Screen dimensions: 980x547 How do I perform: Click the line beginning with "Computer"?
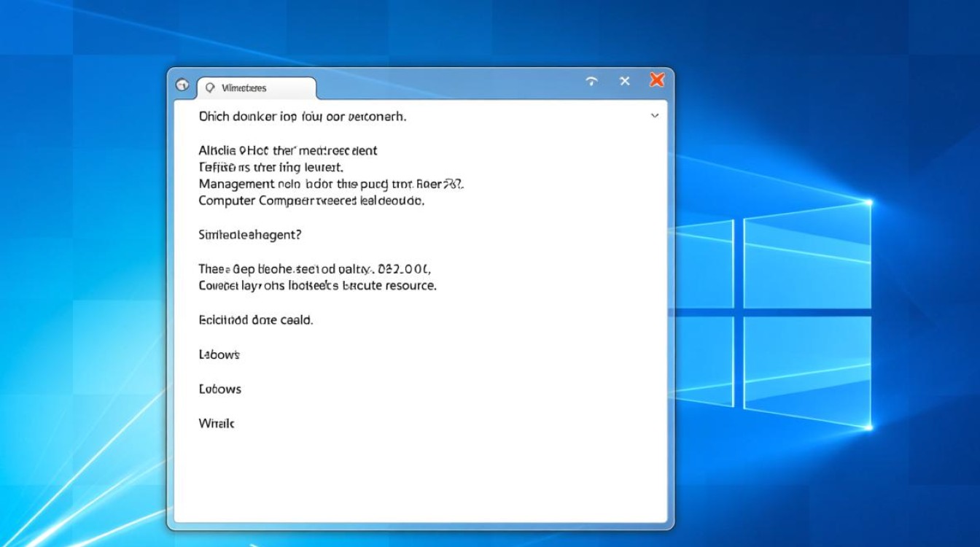pos(311,201)
